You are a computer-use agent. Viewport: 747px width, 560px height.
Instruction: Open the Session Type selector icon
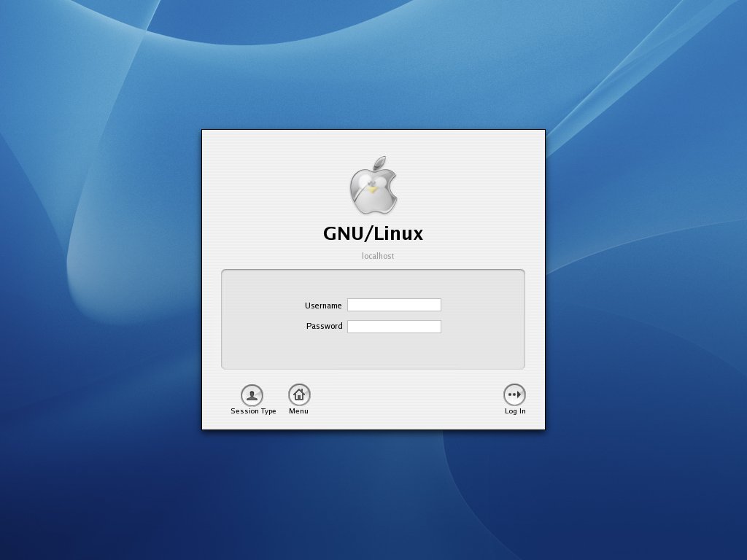(252, 395)
